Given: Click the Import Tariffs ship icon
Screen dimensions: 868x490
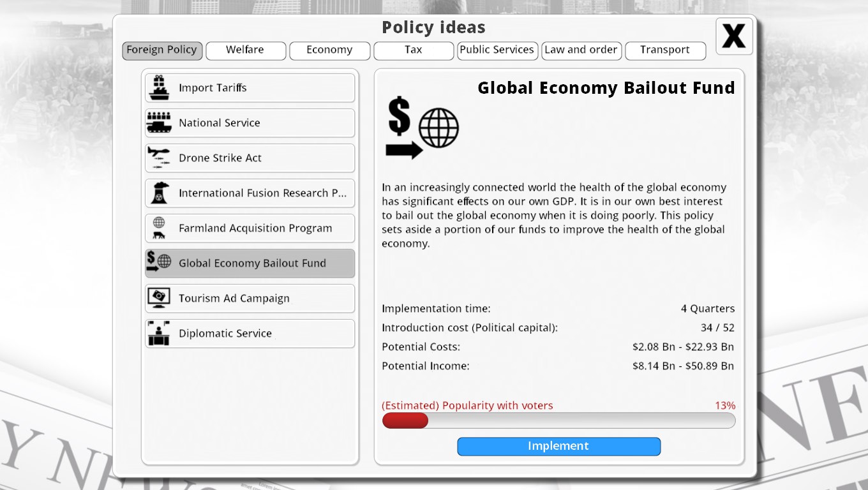Looking at the screenshot, I should (x=159, y=87).
